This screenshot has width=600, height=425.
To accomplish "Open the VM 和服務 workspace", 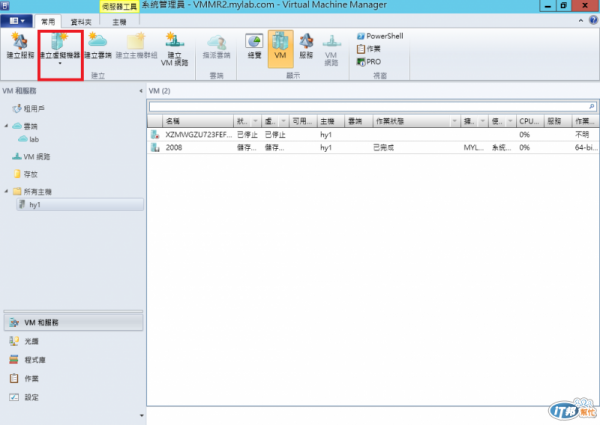I will (x=73, y=322).
